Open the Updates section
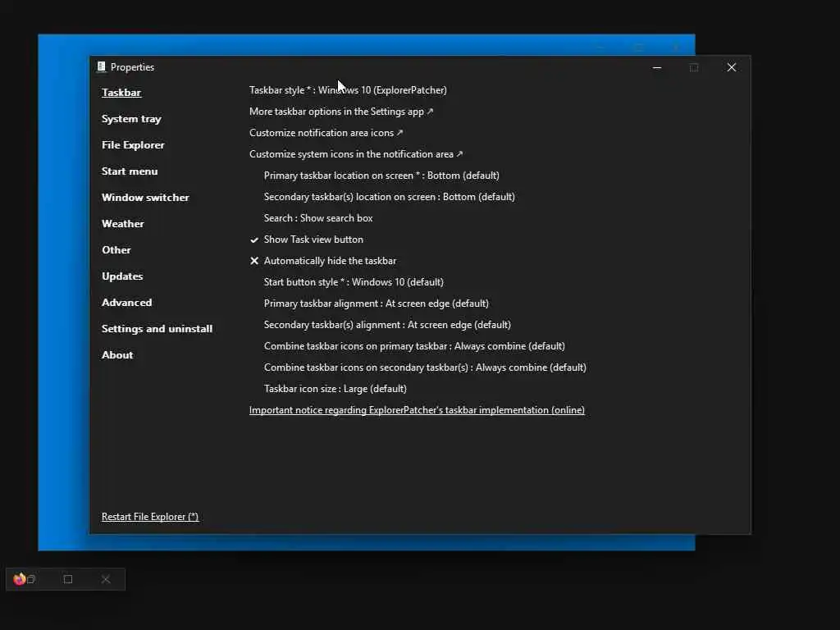Screen dimensions: 840x630 pos(122,276)
